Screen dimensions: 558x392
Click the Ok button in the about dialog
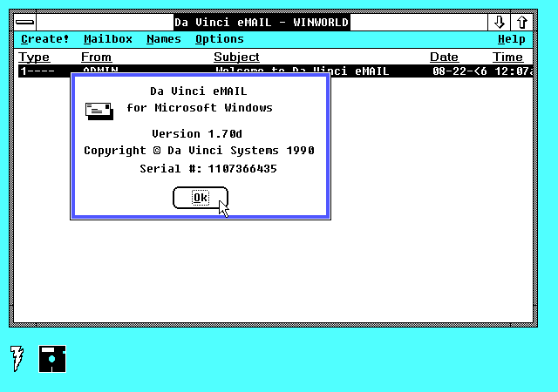click(201, 198)
